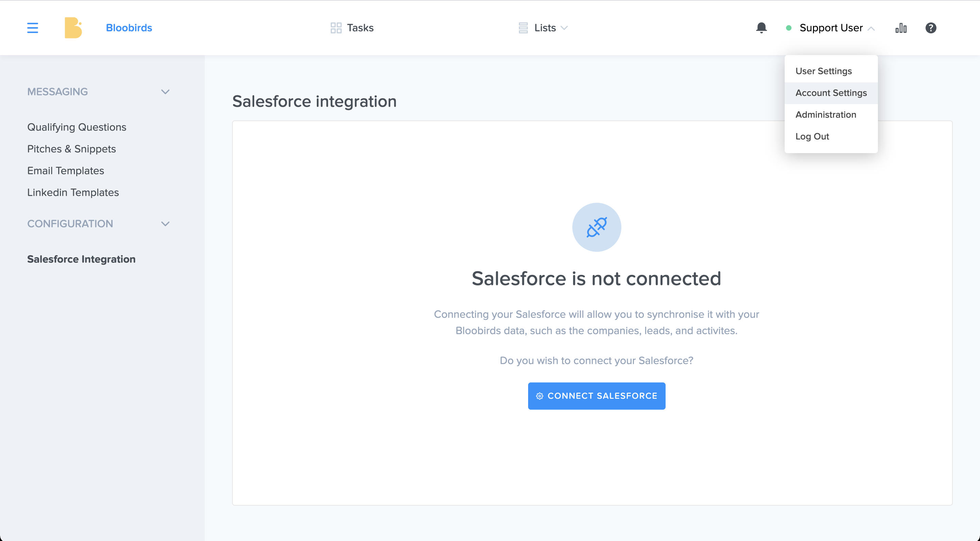980x541 pixels.
Task: Open the Lists dropdown arrow
Action: tap(564, 28)
